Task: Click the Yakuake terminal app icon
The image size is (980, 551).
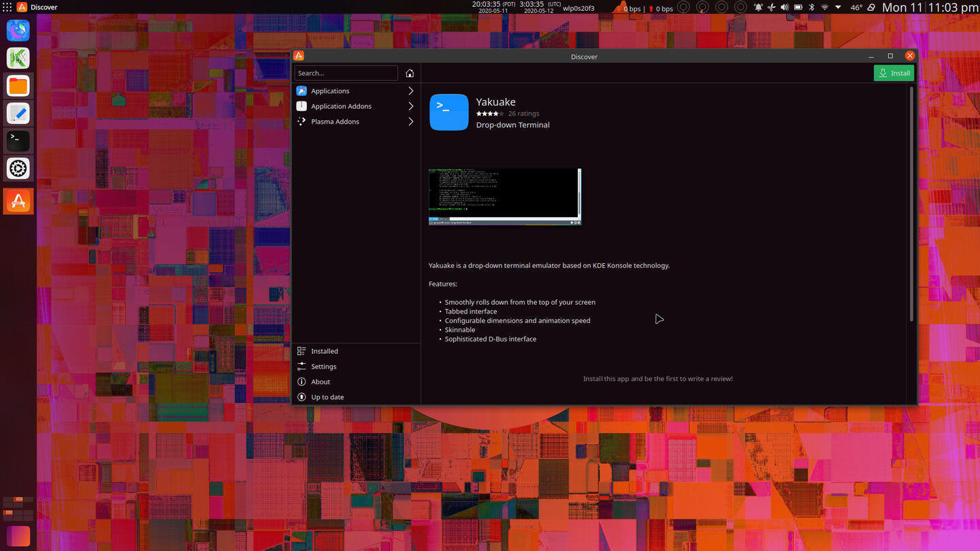Action: 449,112
